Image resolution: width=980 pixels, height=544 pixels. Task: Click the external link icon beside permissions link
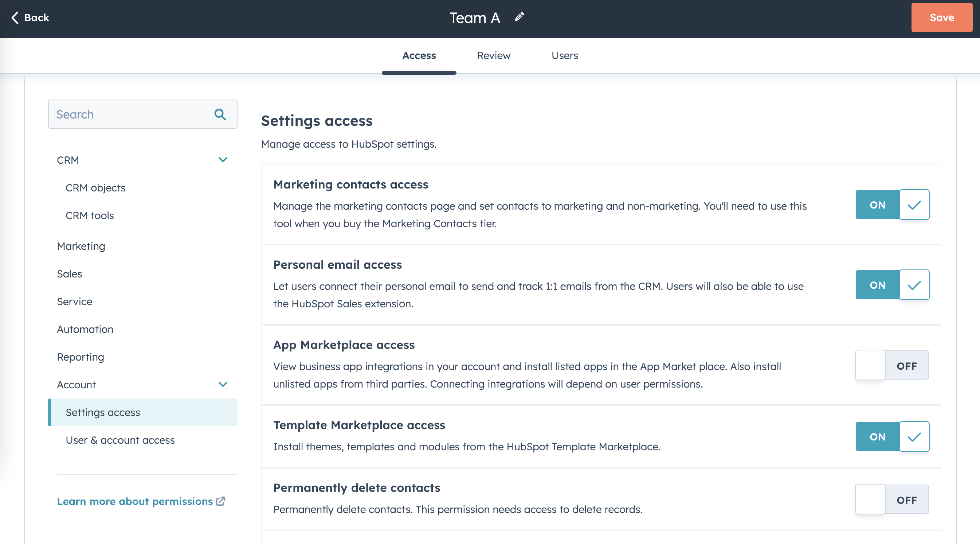[x=221, y=501]
